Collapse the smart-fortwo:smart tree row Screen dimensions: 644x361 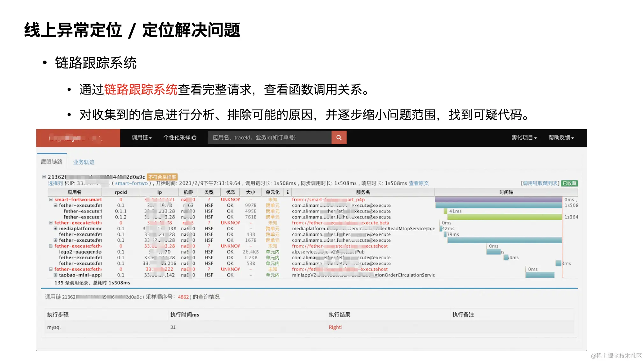coord(50,200)
